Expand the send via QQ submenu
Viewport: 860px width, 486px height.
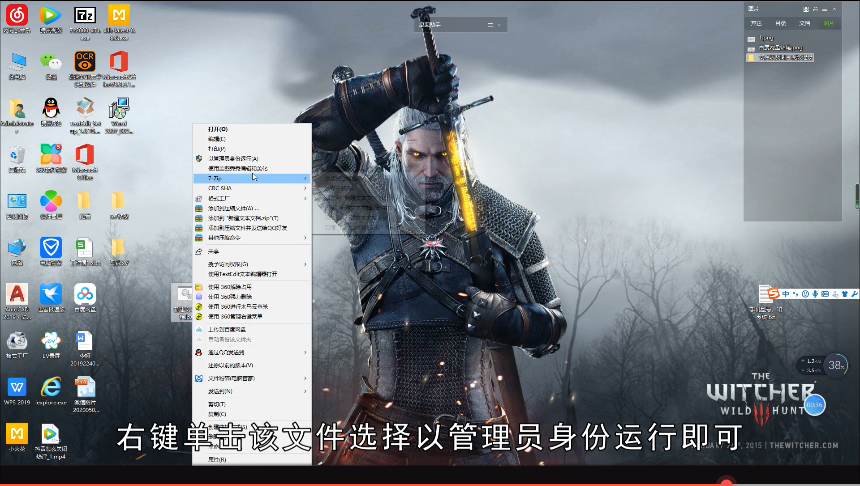click(x=252, y=352)
